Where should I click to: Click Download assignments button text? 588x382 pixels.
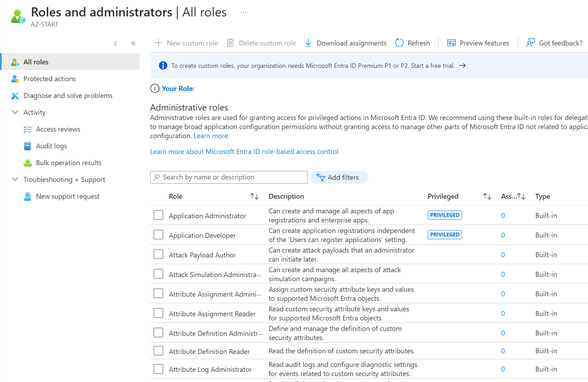click(351, 43)
